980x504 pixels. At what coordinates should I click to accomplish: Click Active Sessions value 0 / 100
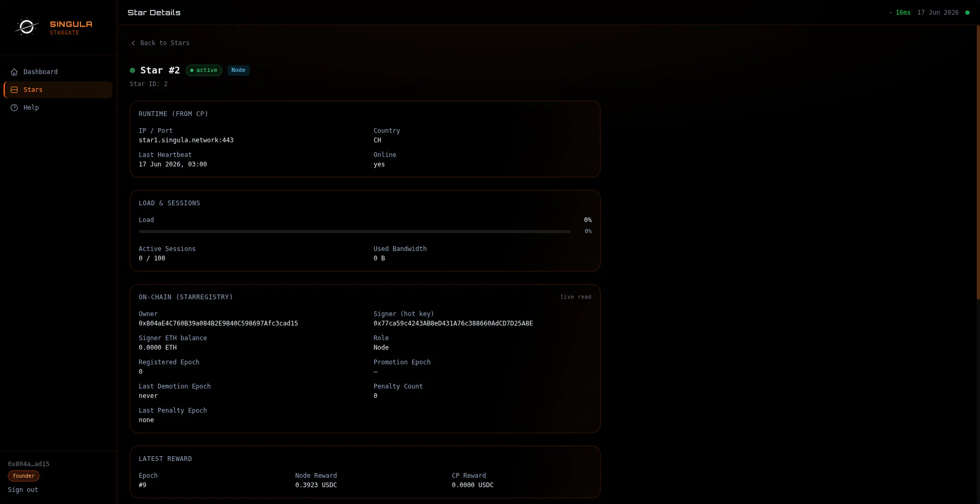click(x=152, y=258)
